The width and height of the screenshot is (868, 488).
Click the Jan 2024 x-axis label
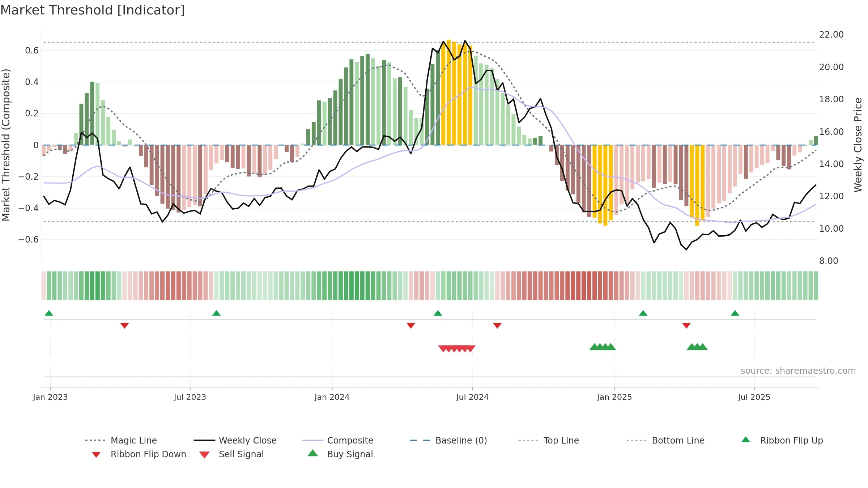pyautogui.click(x=332, y=397)
